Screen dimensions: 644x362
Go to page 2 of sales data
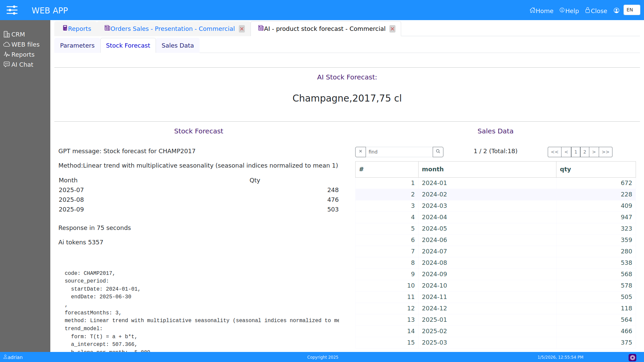(x=585, y=152)
